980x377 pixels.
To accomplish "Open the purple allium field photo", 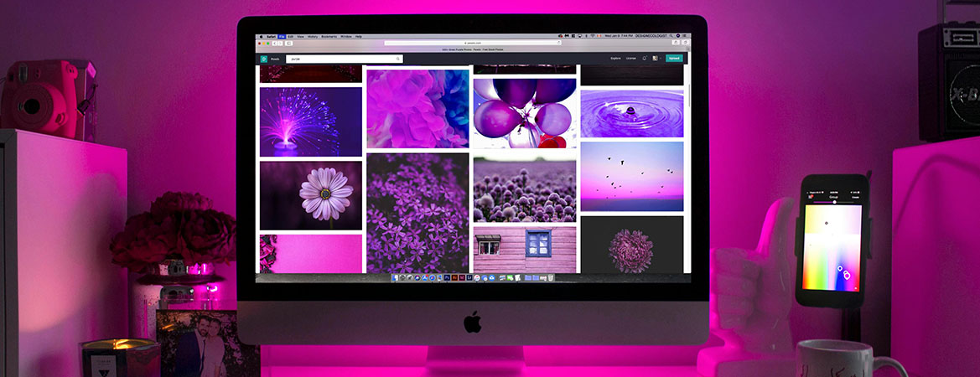I will [525, 189].
